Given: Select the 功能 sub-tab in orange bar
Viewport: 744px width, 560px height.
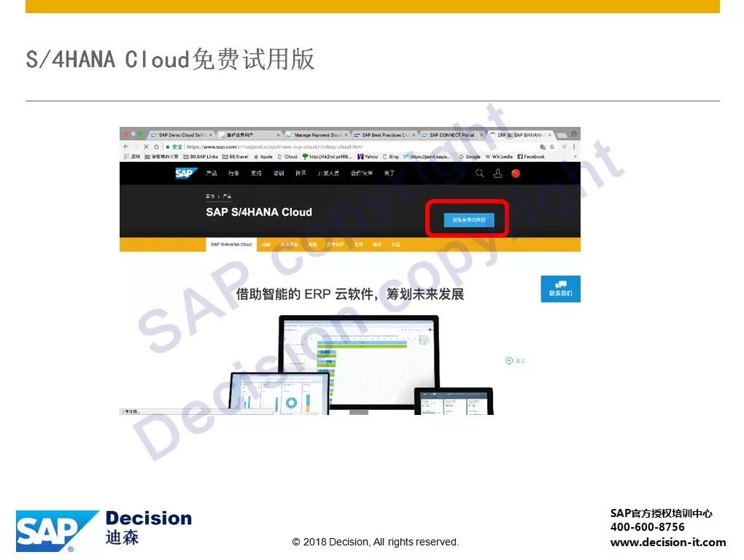Looking at the screenshot, I should (266, 245).
